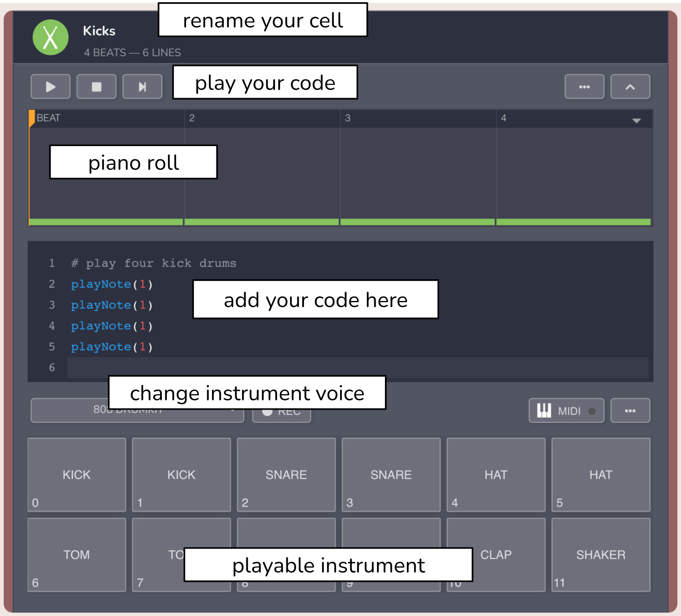Hit the SNARE pad numbered 2
The image size is (681, 616).
(x=286, y=475)
